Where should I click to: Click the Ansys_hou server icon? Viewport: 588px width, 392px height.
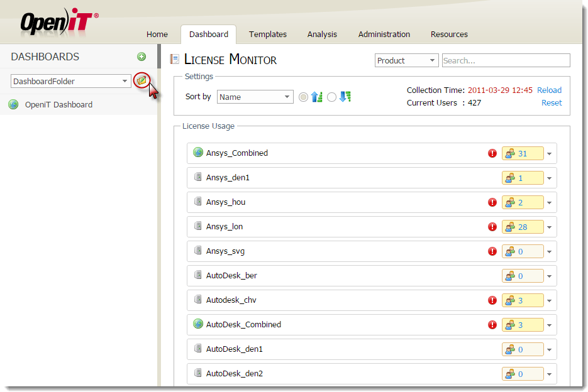click(198, 201)
